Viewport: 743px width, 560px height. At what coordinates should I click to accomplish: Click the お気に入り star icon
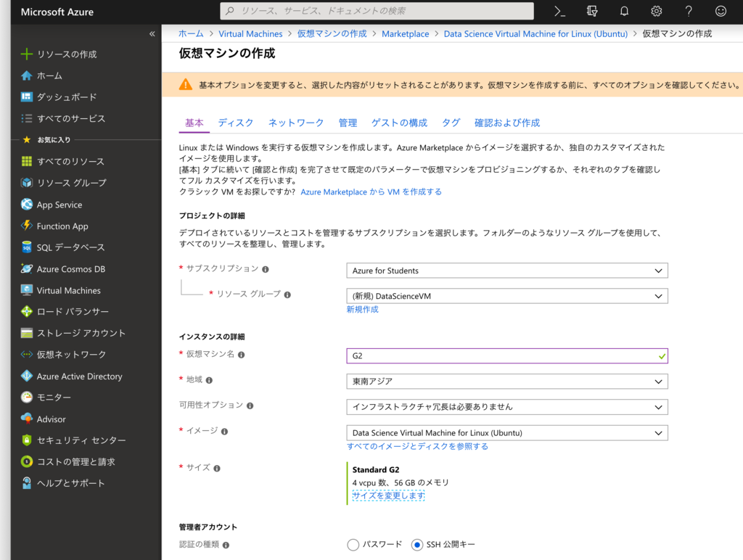27,140
